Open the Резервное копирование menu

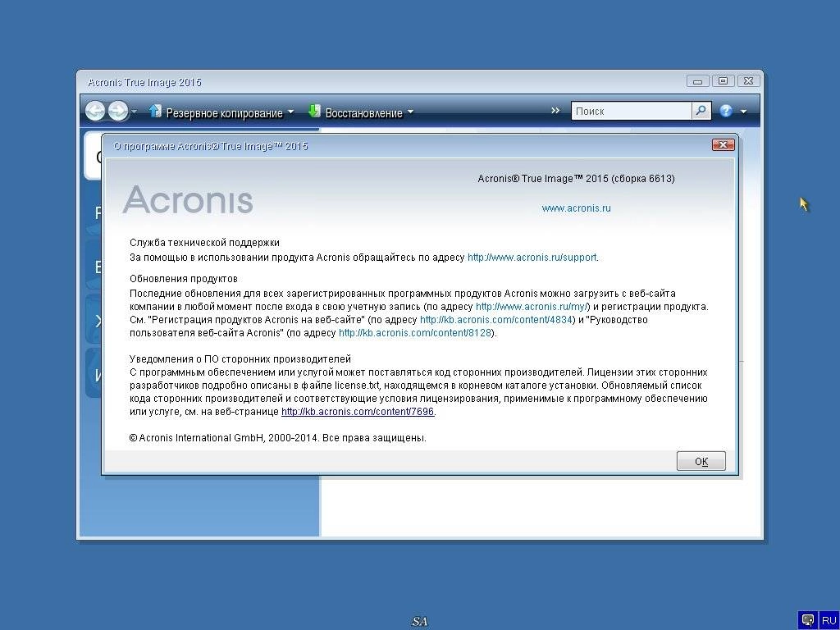pyautogui.click(x=224, y=113)
